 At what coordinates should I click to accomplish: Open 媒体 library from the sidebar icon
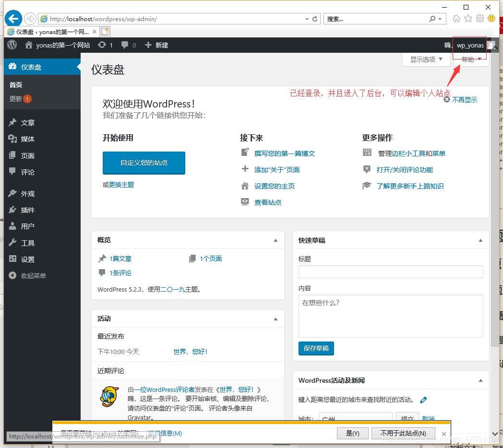[x=12, y=139]
